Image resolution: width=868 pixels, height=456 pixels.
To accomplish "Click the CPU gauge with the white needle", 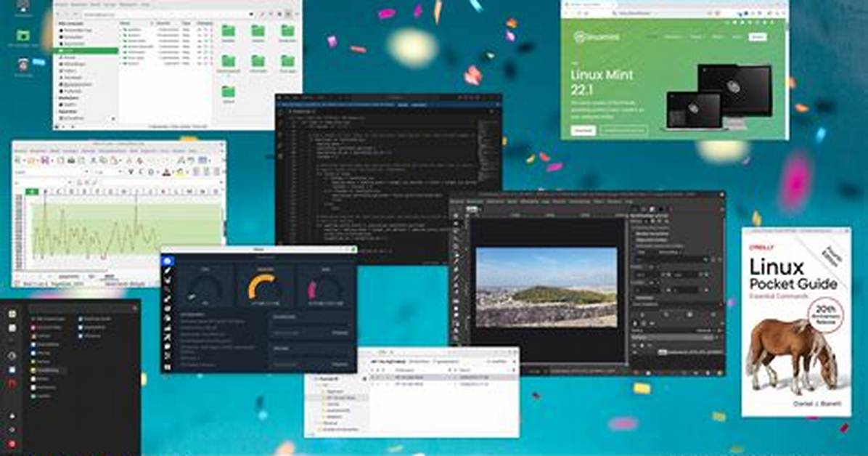I will tap(205, 288).
